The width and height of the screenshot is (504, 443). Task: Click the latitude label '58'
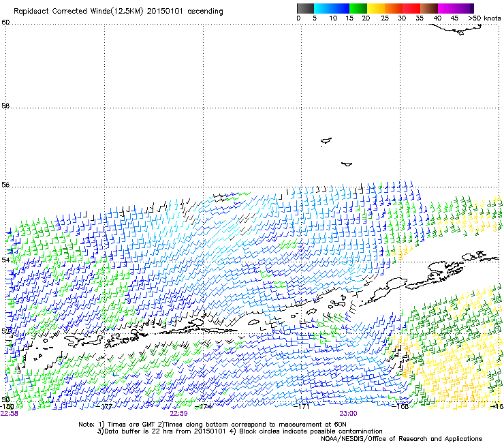click(5, 106)
